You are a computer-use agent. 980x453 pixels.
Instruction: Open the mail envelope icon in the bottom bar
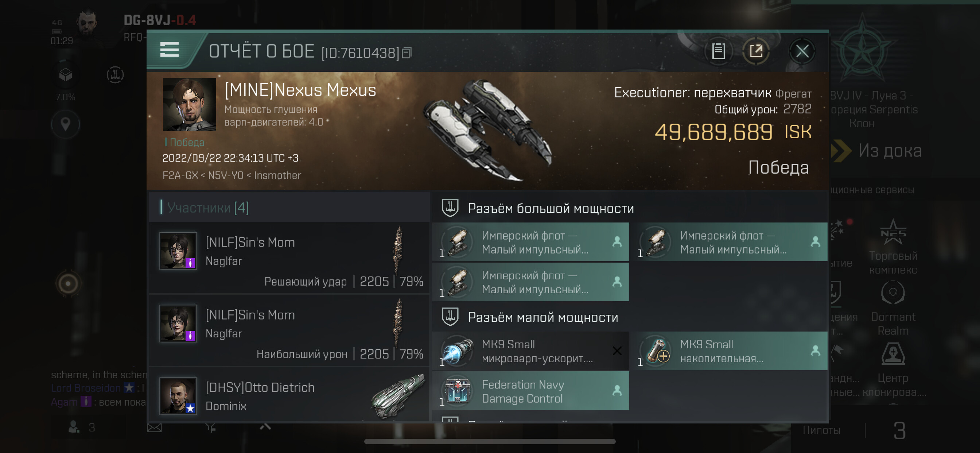coord(154,427)
